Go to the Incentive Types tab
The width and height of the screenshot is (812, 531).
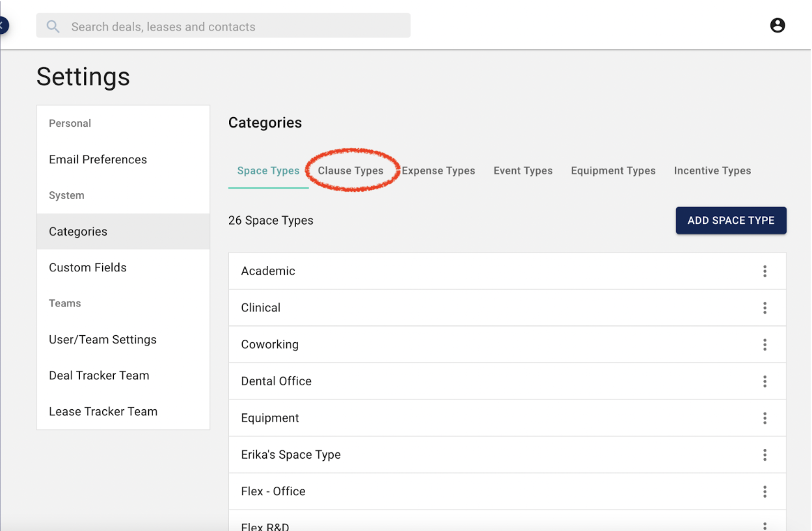click(x=712, y=170)
